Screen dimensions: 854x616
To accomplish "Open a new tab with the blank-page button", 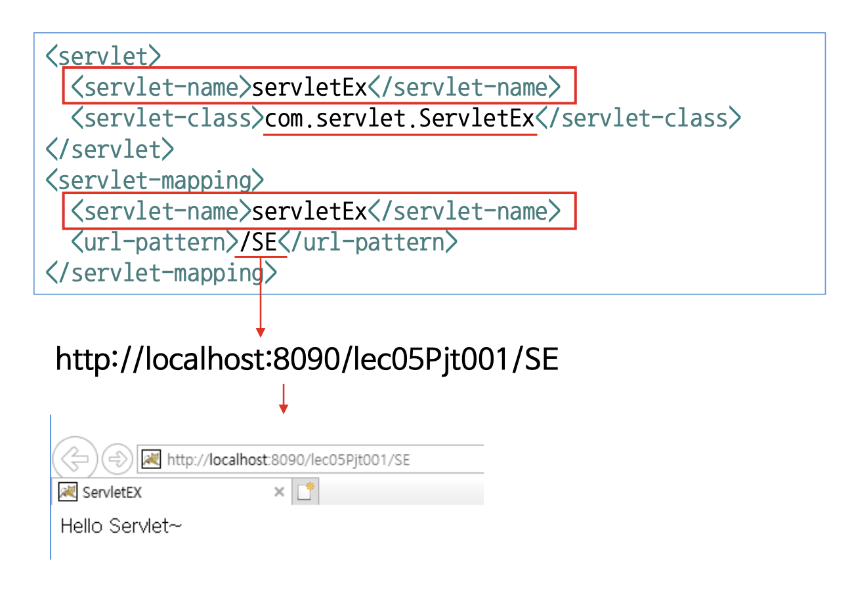I will 305,491.
